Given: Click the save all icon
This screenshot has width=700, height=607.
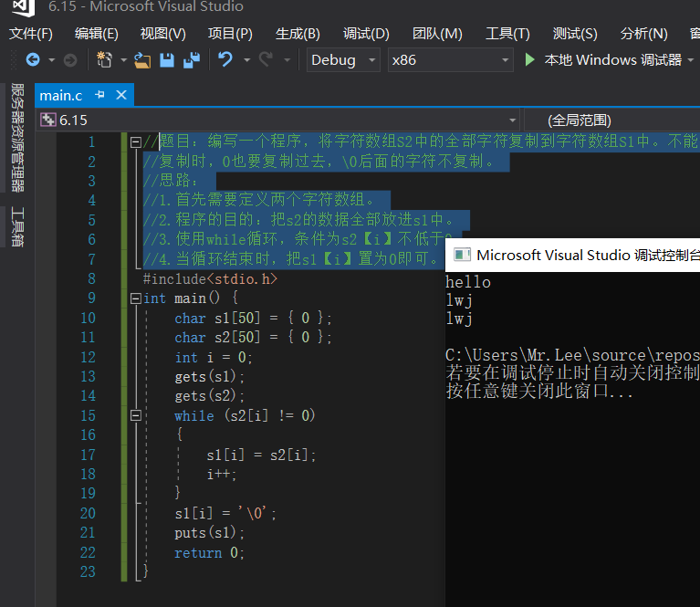Looking at the screenshot, I should [192, 60].
